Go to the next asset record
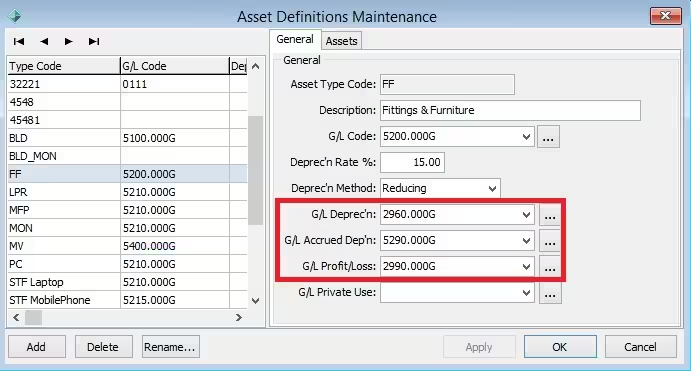 pos(68,41)
